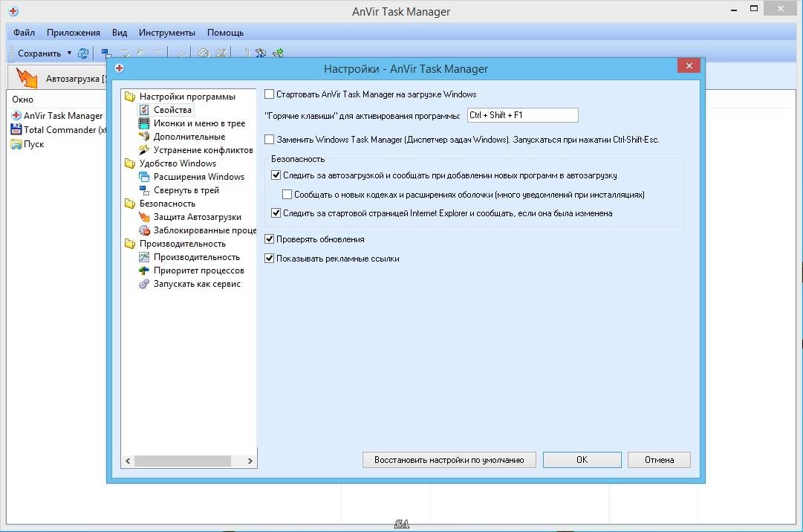Screen dimensions: 803x532
Task: Click the red-cross logo in Настройки dialog title
Action: [x=120, y=68]
